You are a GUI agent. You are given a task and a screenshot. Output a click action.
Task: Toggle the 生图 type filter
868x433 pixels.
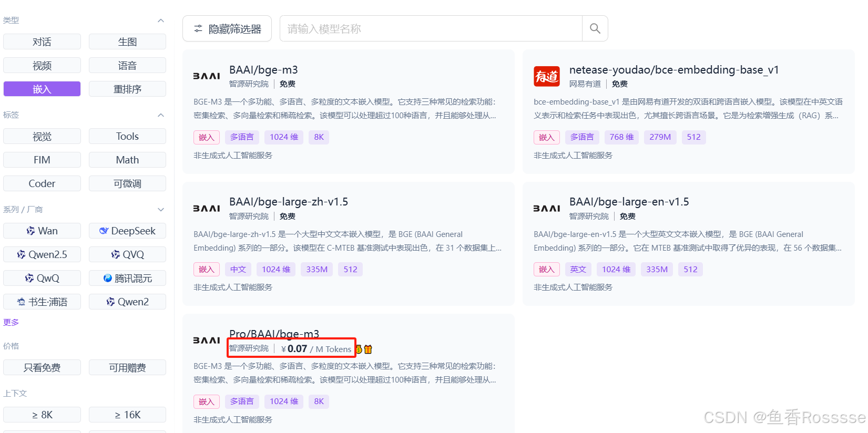click(127, 42)
